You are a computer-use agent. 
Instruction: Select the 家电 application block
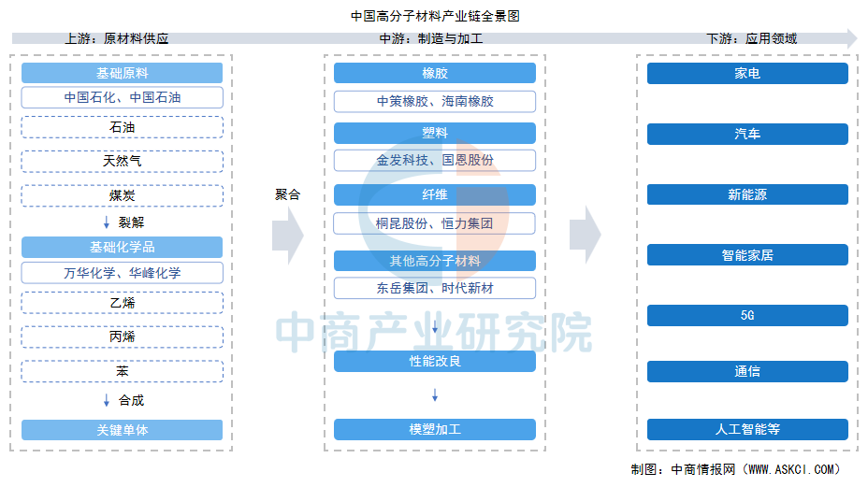(747, 73)
